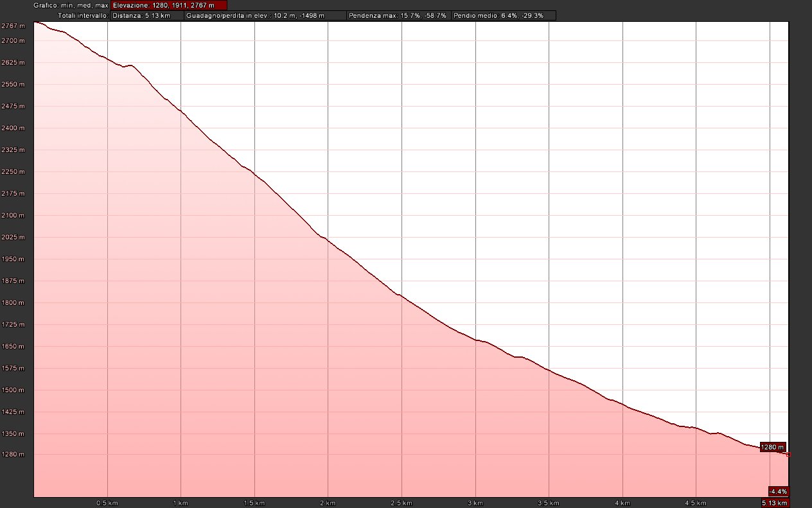Click the Pendio medio statistics box
812x508 pixels.
pyautogui.click(x=504, y=15)
